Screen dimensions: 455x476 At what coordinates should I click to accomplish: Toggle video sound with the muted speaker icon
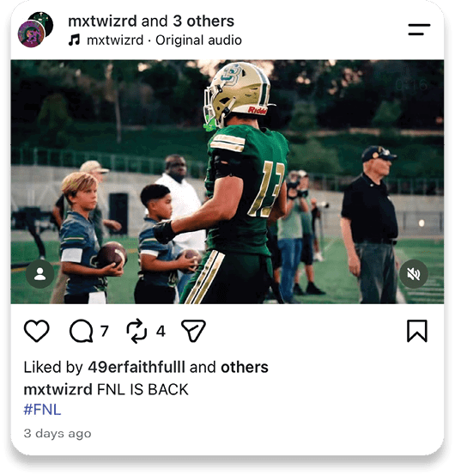point(414,274)
